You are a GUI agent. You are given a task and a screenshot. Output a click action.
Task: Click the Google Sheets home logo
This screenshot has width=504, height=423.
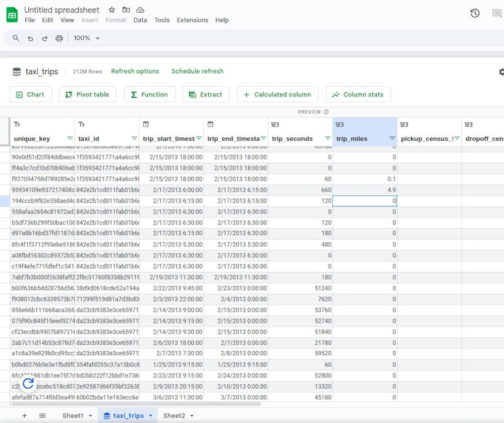[12, 15]
